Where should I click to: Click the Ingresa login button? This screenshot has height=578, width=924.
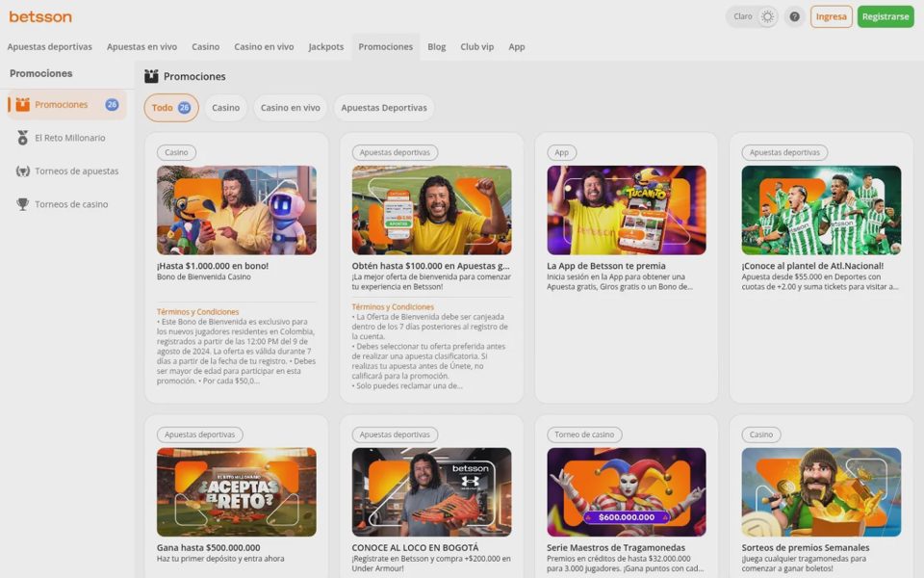pos(831,16)
